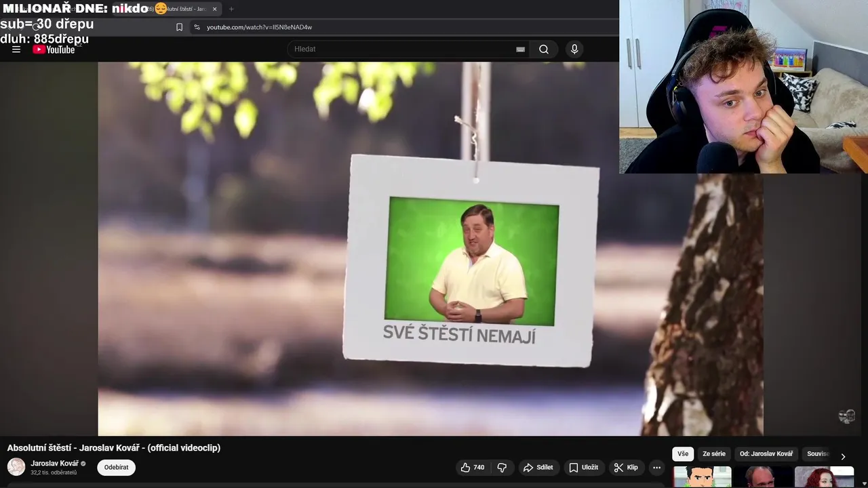
Task: Select the Vše filter chip
Action: pyautogui.click(x=683, y=453)
